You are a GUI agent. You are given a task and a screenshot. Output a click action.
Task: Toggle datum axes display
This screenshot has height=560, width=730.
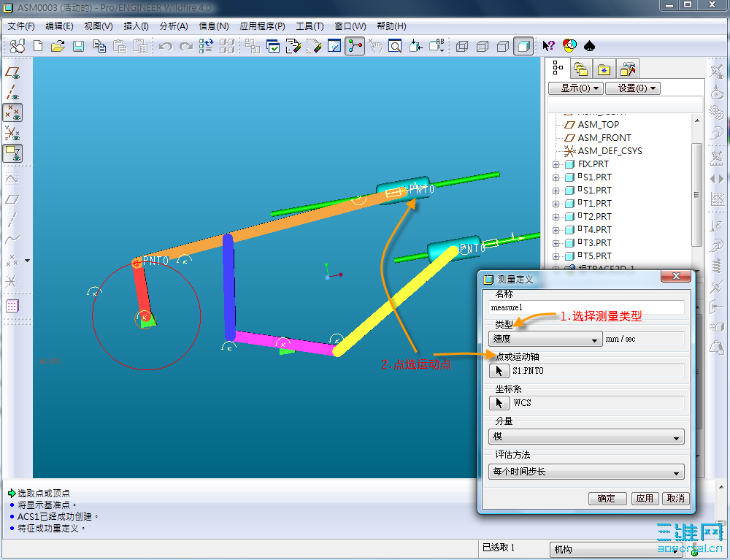click(x=12, y=92)
